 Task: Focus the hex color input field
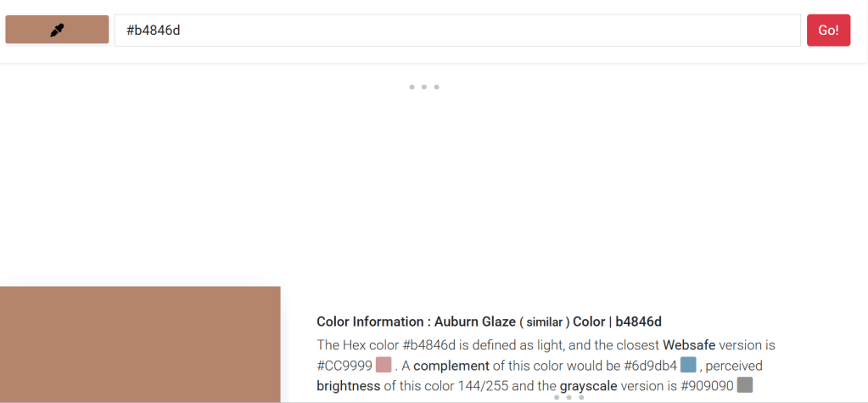[x=457, y=31]
